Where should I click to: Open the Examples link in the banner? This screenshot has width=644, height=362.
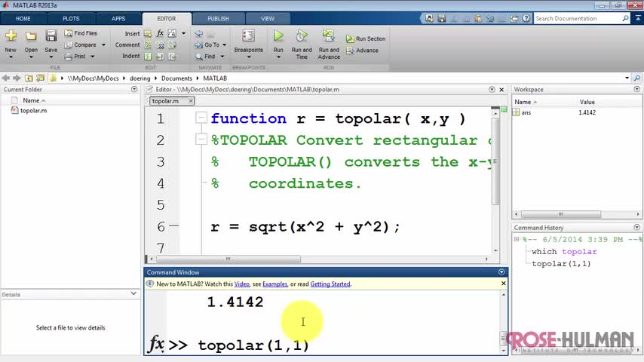tap(274, 284)
